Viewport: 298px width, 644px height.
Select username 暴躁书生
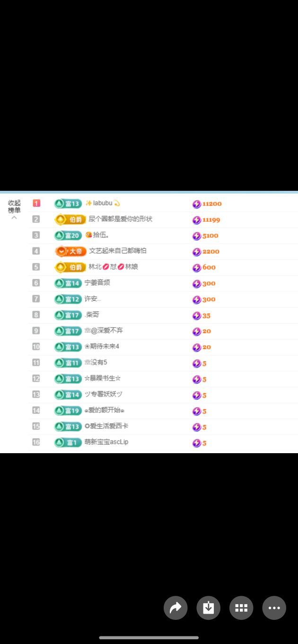click(102, 378)
